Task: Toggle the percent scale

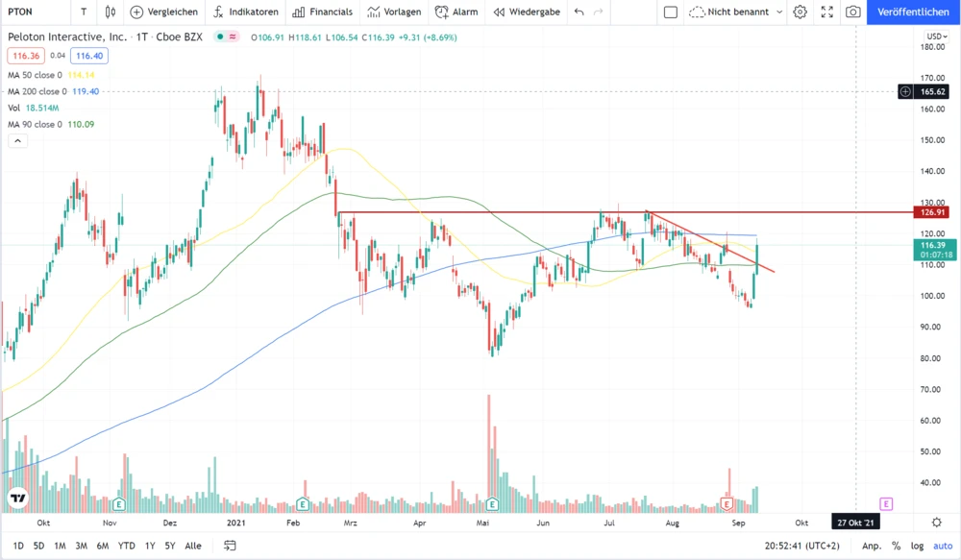Action: click(x=896, y=546)
